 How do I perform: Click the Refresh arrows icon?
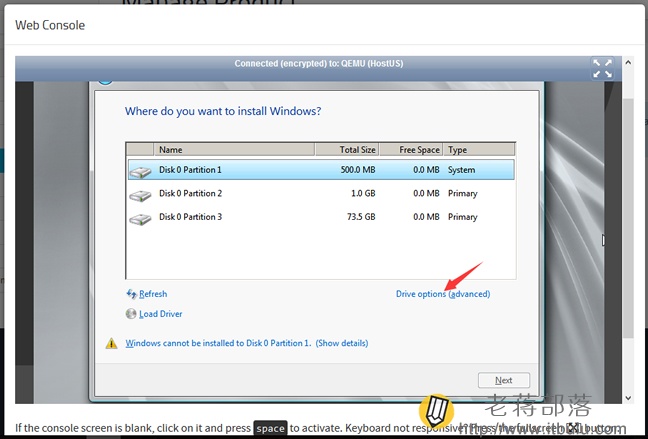(131, 294)
